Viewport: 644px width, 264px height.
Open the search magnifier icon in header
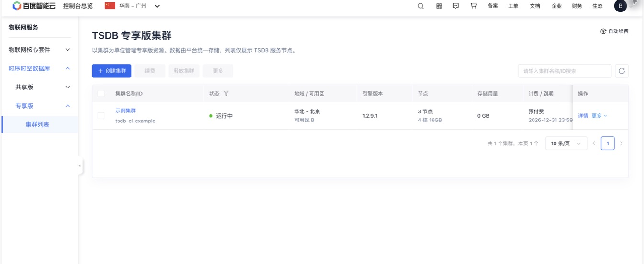[421, 6]
